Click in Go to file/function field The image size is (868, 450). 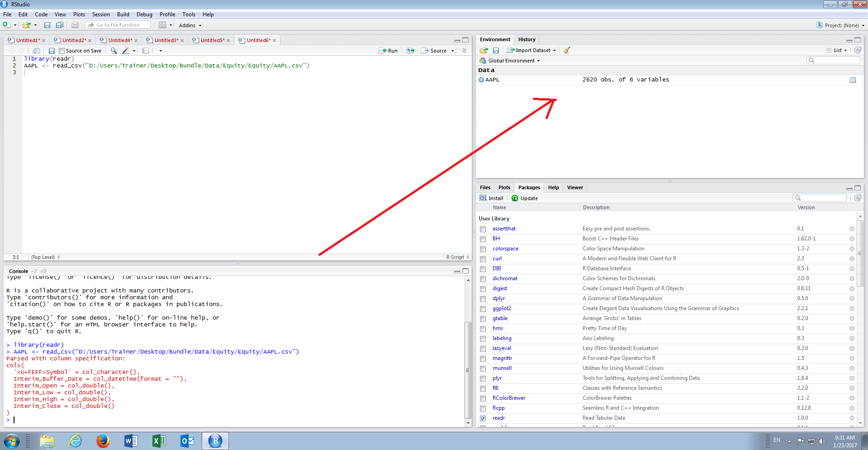[119, 25]
